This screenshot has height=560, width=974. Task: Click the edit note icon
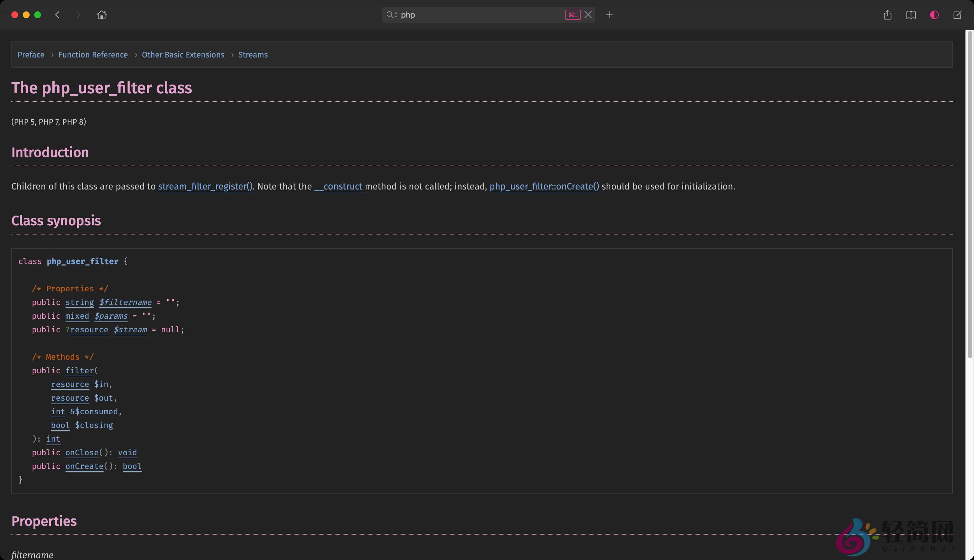[957, 15]
